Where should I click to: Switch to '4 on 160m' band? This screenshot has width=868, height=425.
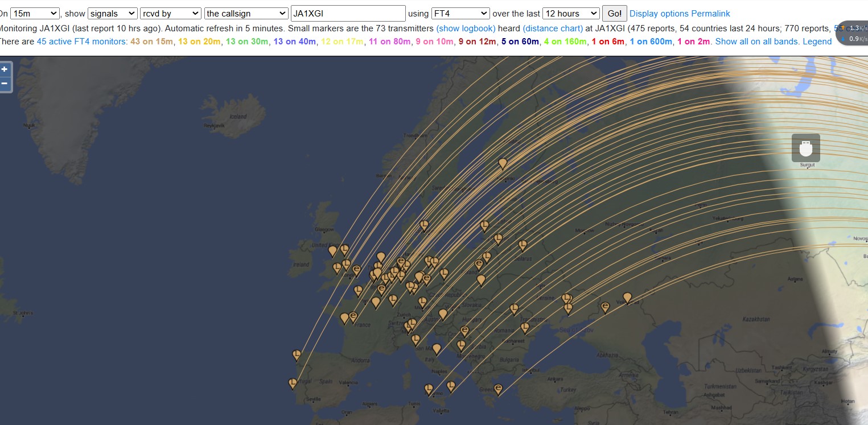point(565,42)
